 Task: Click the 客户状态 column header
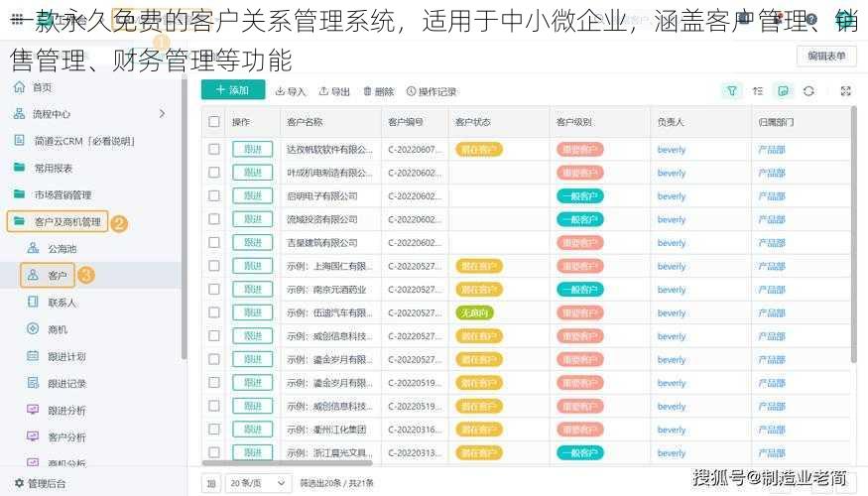(473, 122)
